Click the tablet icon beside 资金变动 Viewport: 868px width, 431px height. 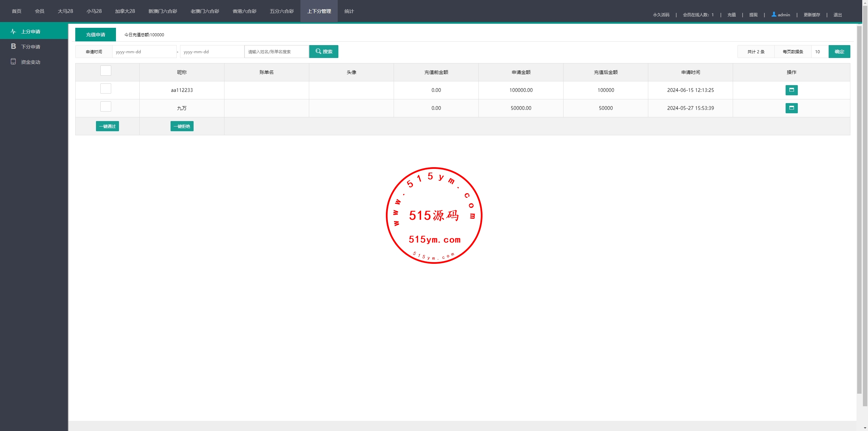pos(13,62)
